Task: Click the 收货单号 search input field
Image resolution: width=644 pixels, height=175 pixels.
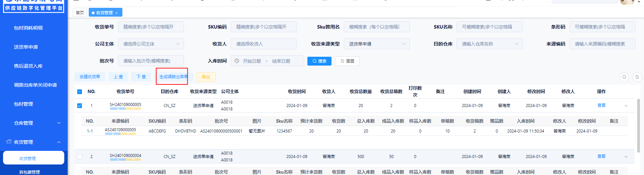Action: pos(151,27)
